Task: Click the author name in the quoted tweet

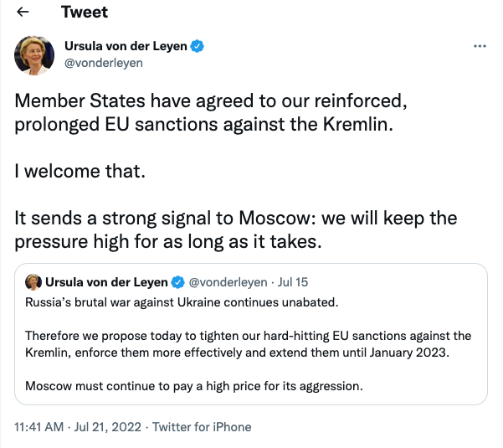Action: (107, 281)
